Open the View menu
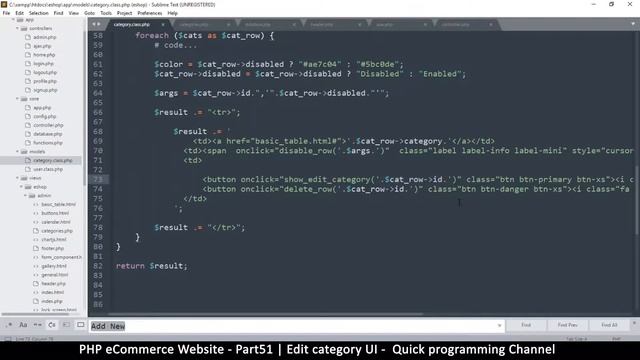 (x=73, y=13)
